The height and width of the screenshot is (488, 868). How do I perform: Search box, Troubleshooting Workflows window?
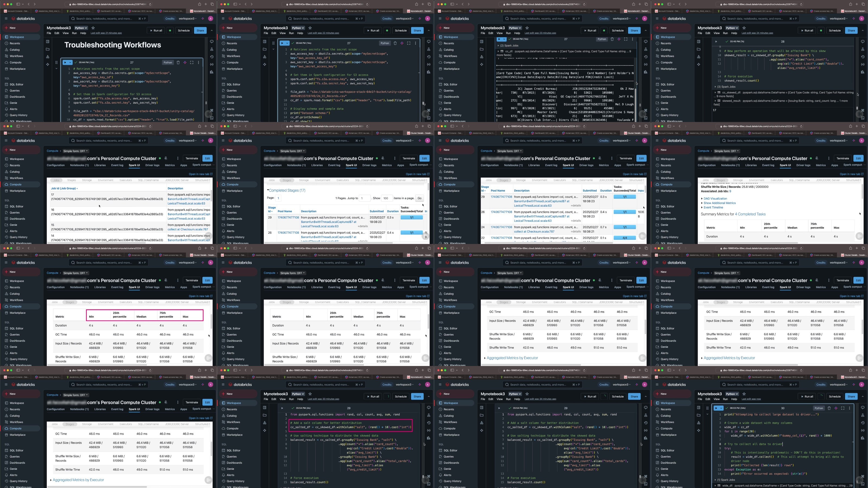(108, 18)
